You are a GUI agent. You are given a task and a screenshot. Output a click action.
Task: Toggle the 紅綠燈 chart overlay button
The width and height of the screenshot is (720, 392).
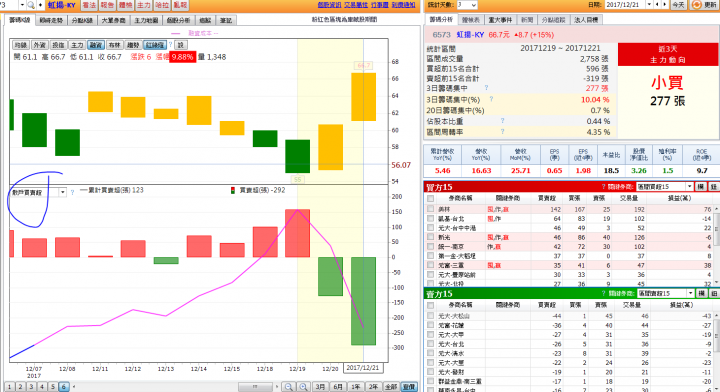(x=155, y=45)
